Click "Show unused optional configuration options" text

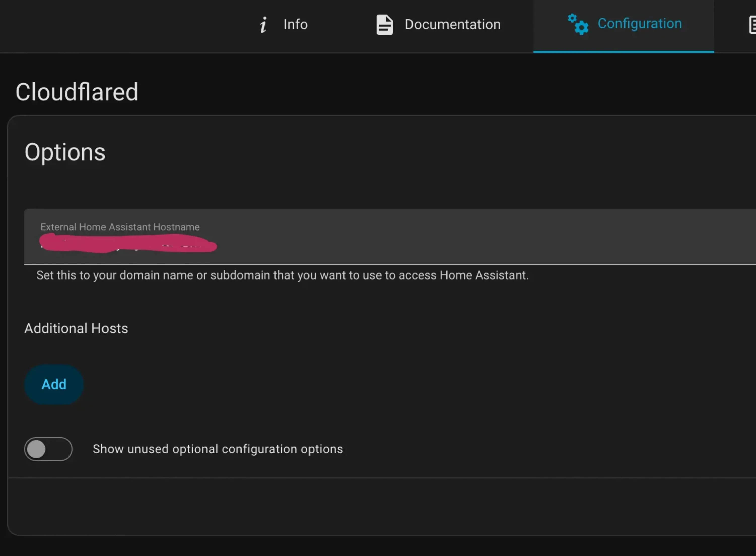tap(218, 449)
